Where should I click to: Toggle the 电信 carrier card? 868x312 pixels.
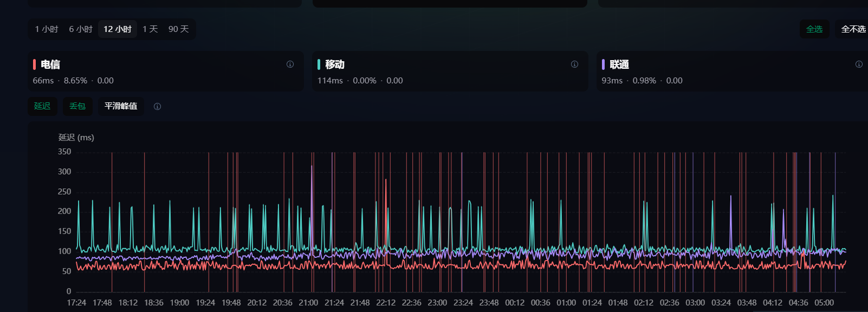click(x=166, y=71)
